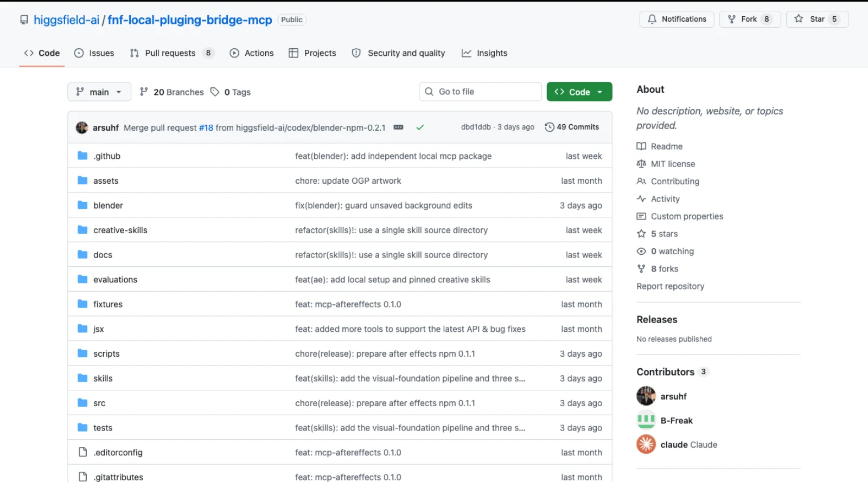Open the evaluations folder name
The width and height of the screenshot is (868, 482).
coord(115,280)
